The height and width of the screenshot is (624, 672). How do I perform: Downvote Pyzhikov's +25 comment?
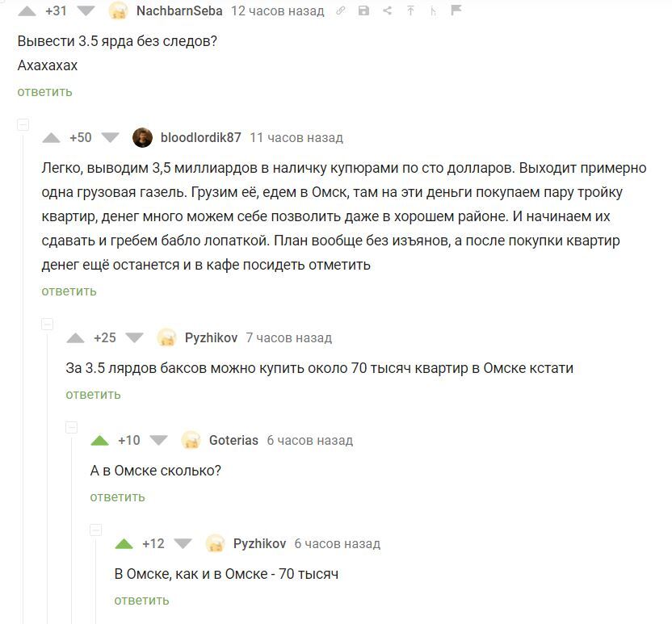[x=134, y=338]
